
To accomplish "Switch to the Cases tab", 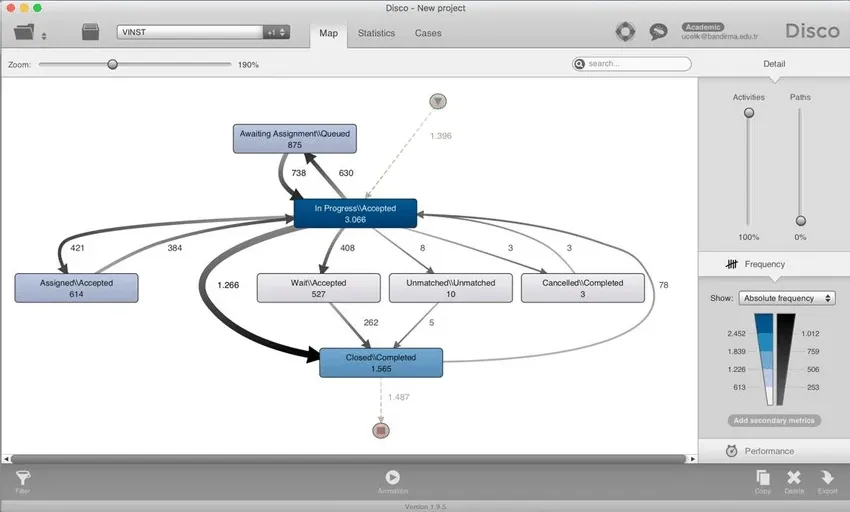I will 428,33.
